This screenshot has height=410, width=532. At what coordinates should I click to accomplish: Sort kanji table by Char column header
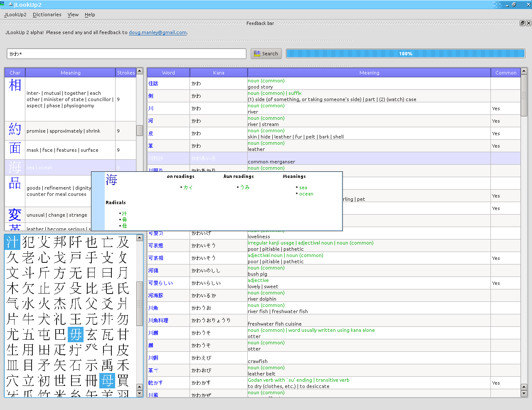pos(15,73)
